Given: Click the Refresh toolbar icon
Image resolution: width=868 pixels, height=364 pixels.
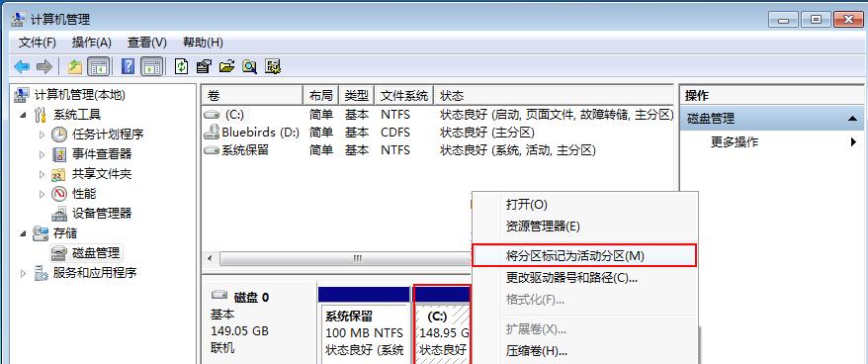Looking at the screenshot, I should point(181,67).
